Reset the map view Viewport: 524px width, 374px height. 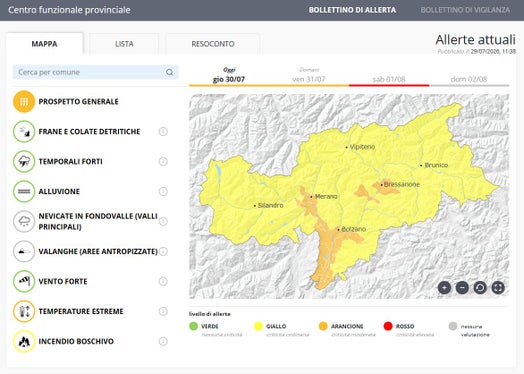click(x=480, y=287)
